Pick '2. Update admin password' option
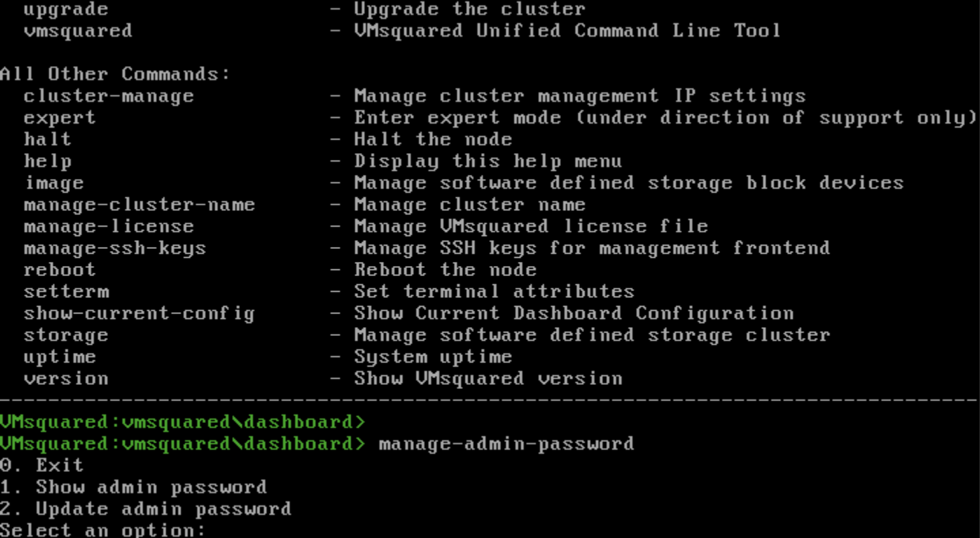Image resolution: width=980 pixels, height=538 pixels. click(146, 509)
